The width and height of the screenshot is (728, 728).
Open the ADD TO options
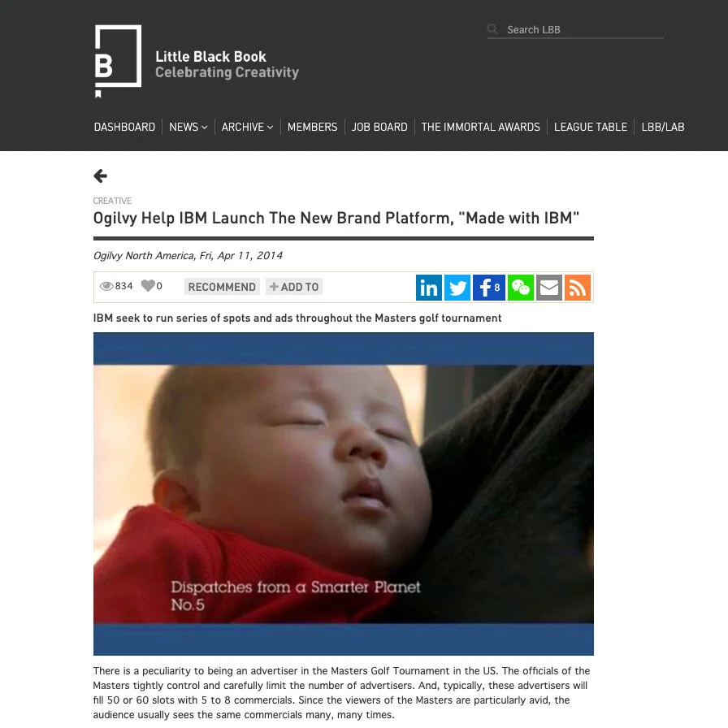pos(294,287)
